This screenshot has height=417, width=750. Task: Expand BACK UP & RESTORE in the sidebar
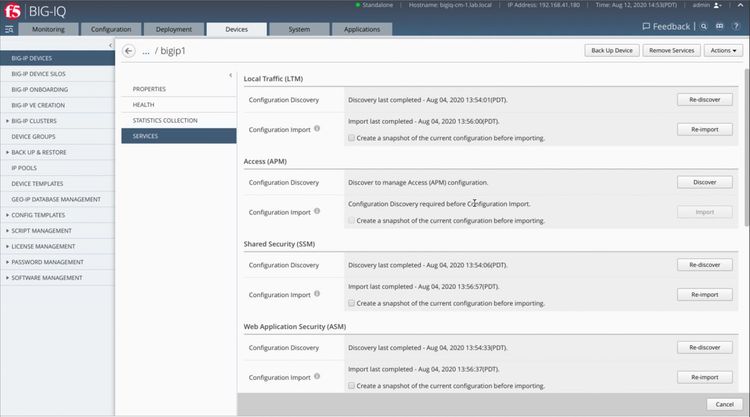coord(7,152)
